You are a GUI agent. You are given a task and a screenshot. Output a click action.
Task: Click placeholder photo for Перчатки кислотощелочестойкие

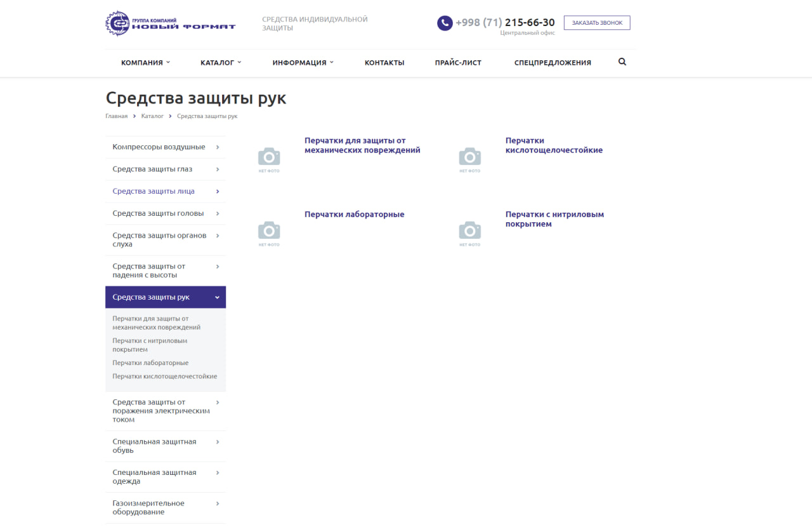pos(470,160)
